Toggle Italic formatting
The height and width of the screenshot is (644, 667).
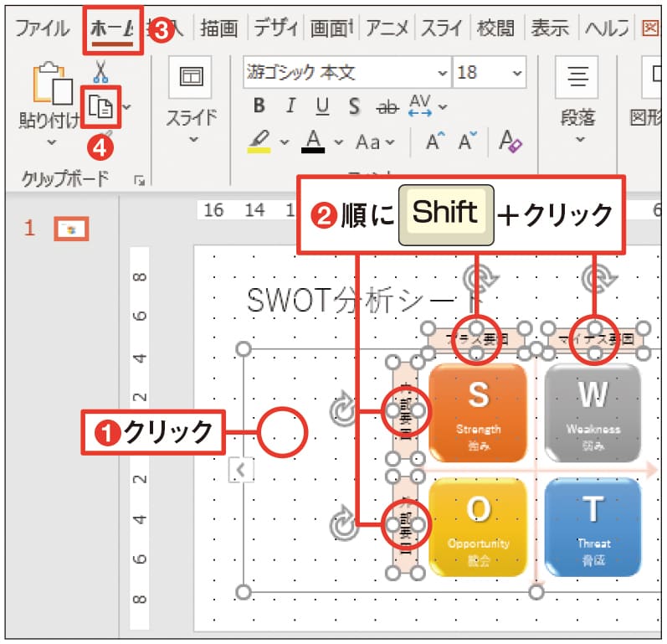tap(291, 106)
